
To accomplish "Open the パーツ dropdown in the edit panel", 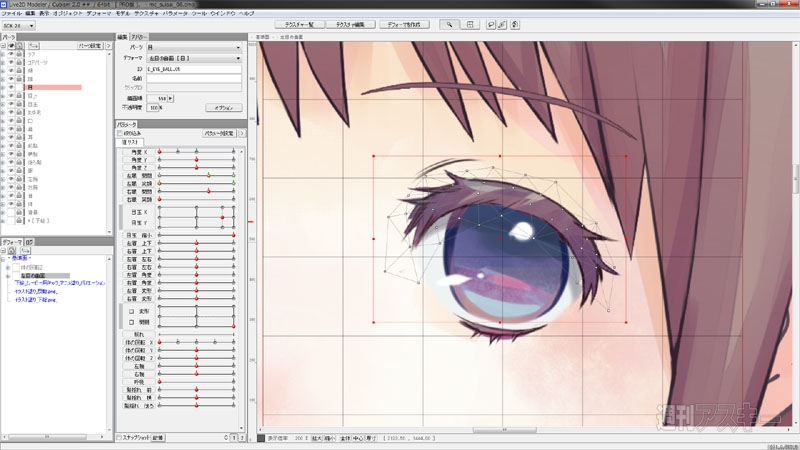I will (x=194, y=47).
